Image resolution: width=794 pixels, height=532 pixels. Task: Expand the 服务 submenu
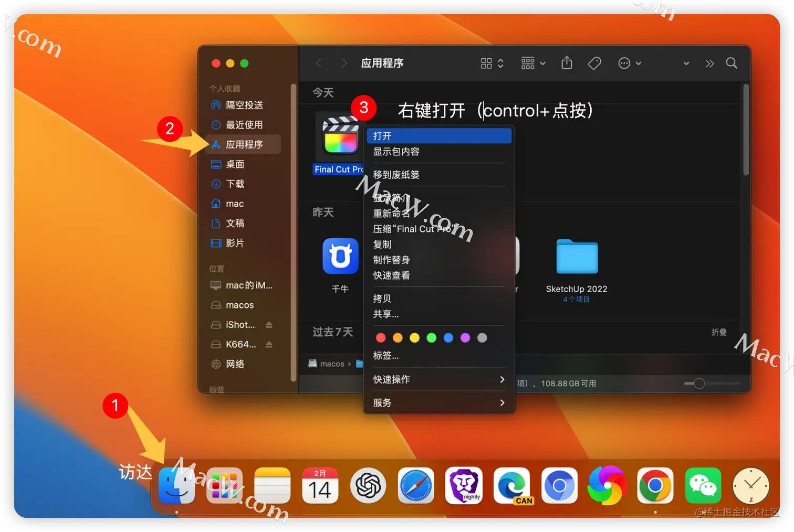coord(438,402)
